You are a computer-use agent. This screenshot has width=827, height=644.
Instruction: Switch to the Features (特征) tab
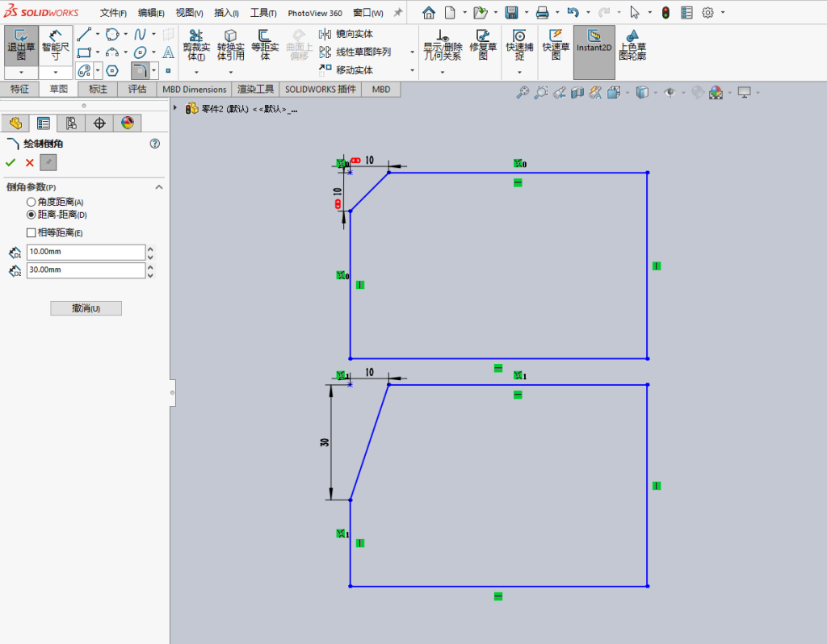point(19,89)
